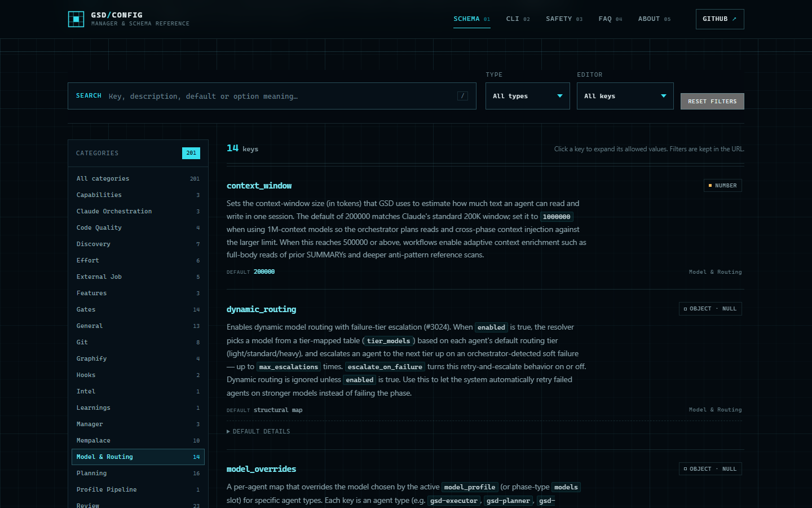Choose the Intel category

(138, 391)
